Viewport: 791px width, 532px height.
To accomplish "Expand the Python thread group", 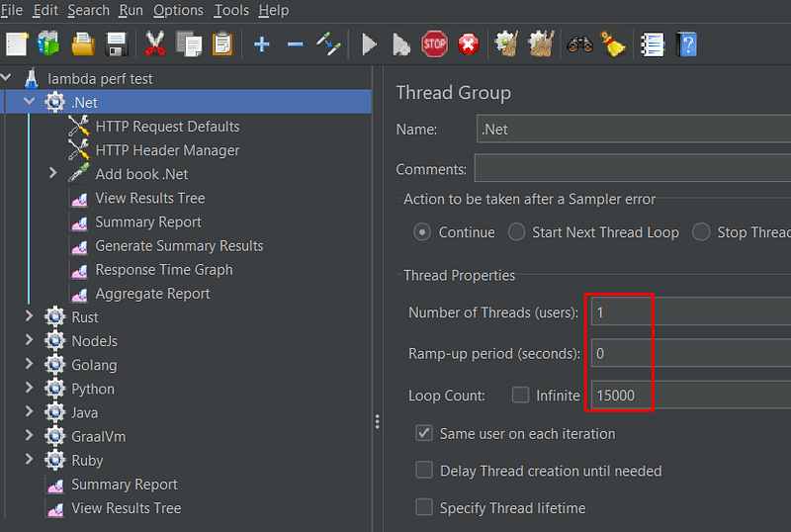I will coord(30,388).
